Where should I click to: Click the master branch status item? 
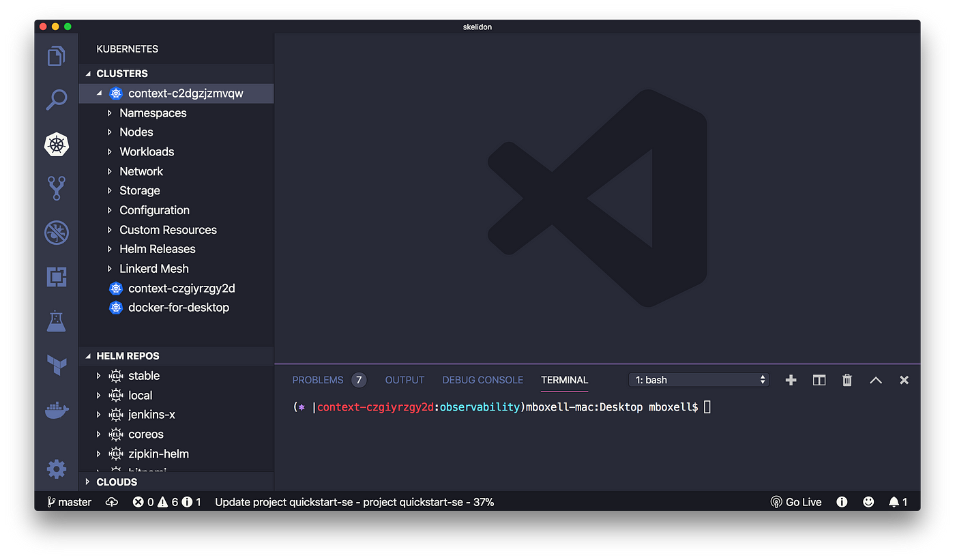coord(69,502)
